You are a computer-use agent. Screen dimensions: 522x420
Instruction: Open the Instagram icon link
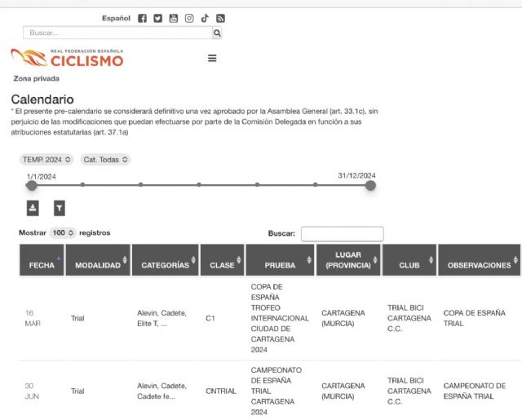click(189, 18)
